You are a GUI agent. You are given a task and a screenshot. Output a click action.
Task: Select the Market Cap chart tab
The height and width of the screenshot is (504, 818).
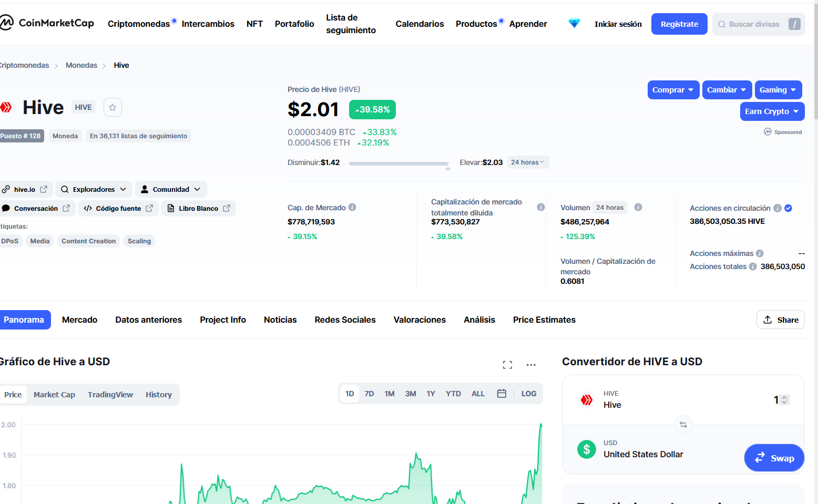(x=54, y=395)
